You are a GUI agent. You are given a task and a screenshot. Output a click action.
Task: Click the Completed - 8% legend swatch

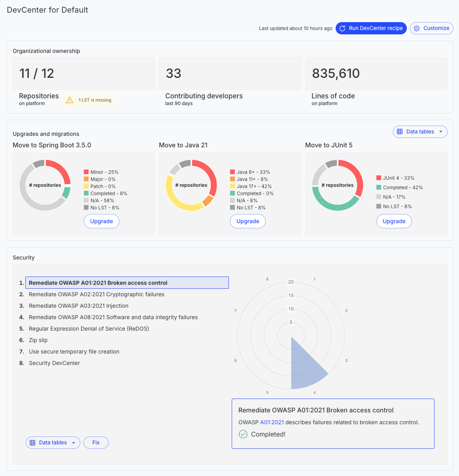pos(86,193)
